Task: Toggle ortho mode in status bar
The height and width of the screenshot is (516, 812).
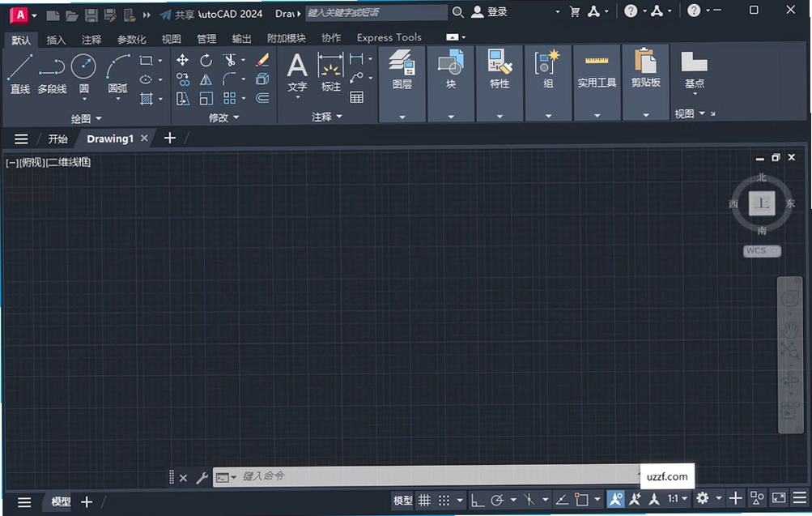Action: (x=478, y=501)
